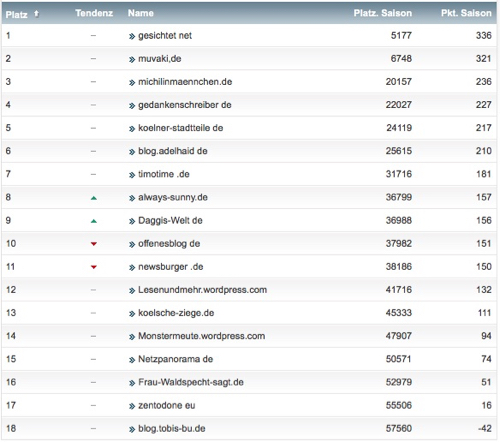
Task: Select the season rank value 20157
Action: pyautogui.click(x=399, y=82)
